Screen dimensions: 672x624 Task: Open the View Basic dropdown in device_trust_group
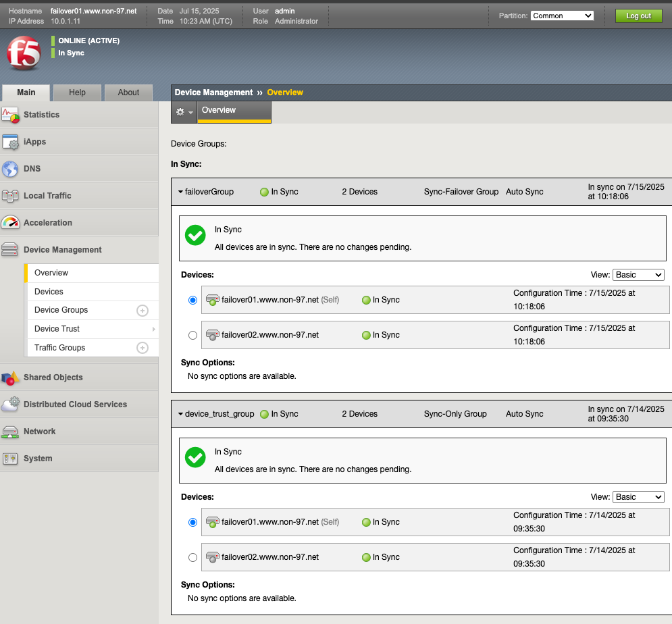(638, 497)
